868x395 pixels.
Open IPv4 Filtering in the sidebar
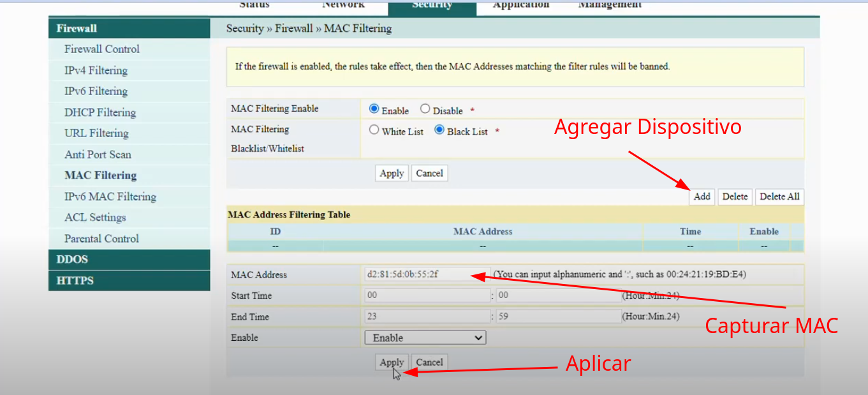point(96,70)
